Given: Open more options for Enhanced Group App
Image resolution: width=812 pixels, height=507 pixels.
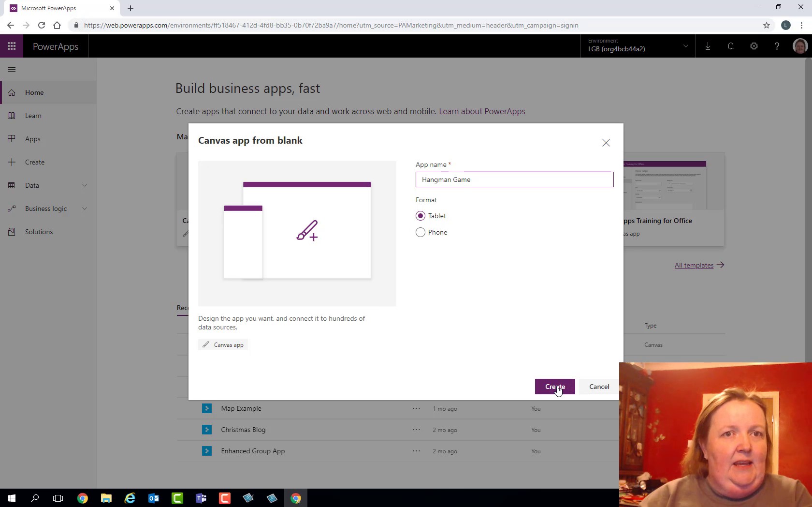Looking at the screenshot, I should coord(417,451).
